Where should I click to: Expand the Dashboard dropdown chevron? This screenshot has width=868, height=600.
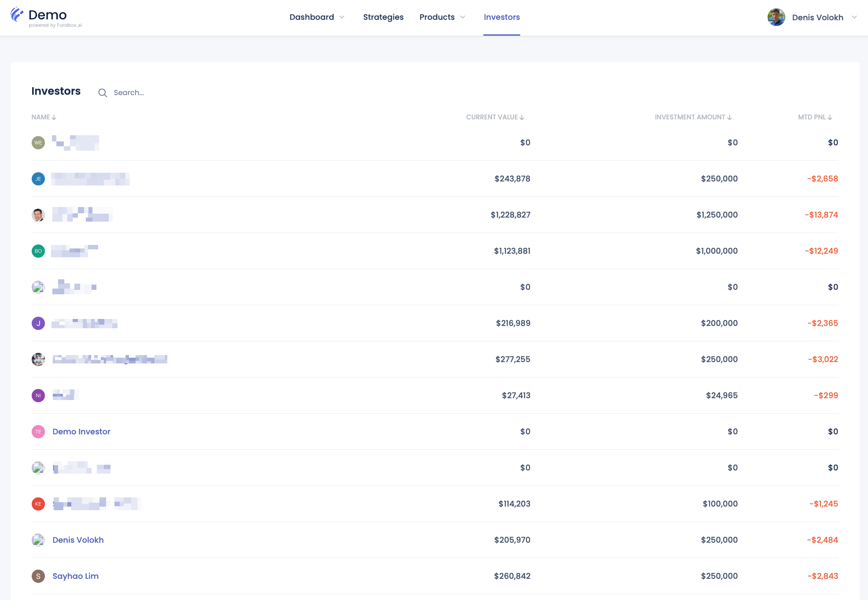tap(342, 17)
